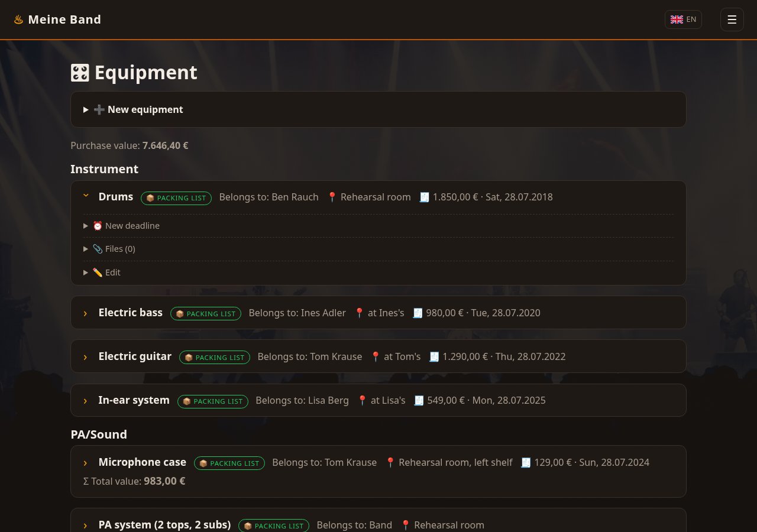Click the pin icon in PA system row
This screenshot has height=532, width=757.
pos(405,525)
